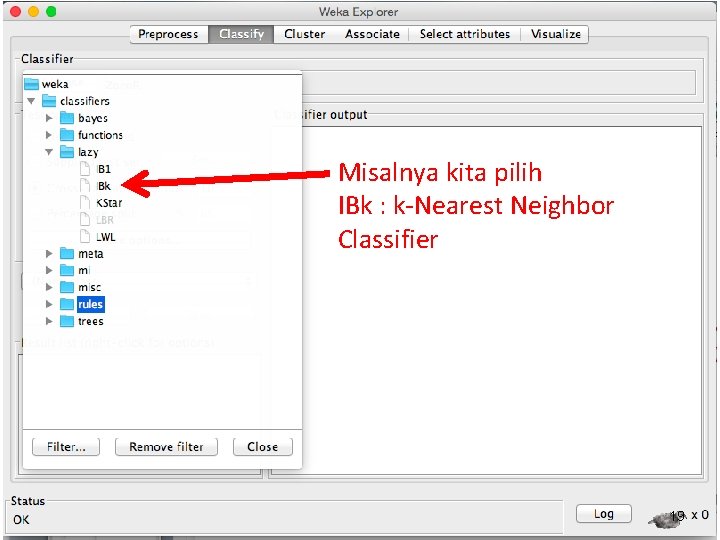
Task: Expand the mi tree node
Action: (49, 270)
